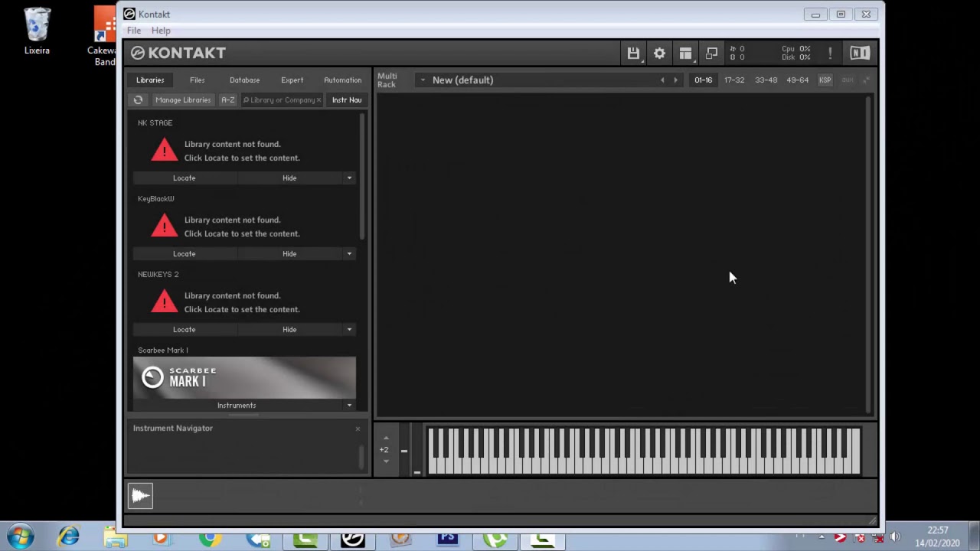The height and width of the screenshot is (551, 980).
Task: Close the Instrument Navigator pane
Action: click(x=358, y=429)
